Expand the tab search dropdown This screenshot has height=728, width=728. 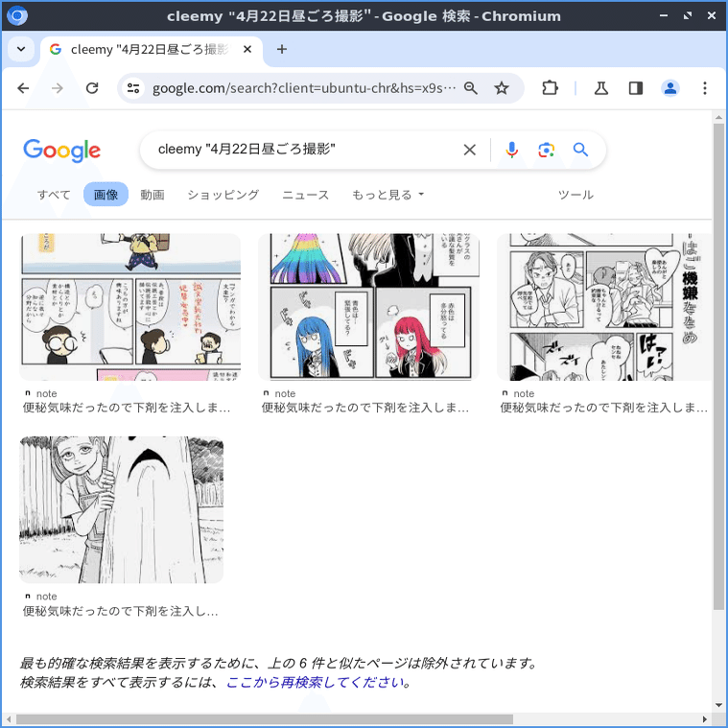coord(21,49)
